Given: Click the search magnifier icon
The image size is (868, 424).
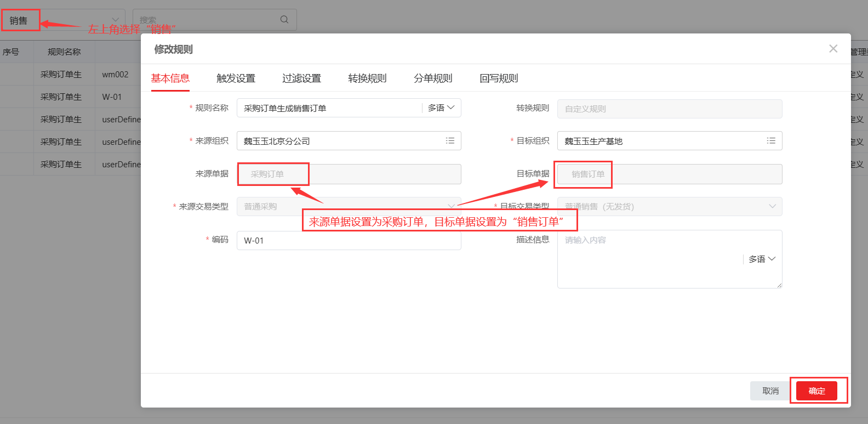Looking at the screenshot, I should [x=284, y=20].
